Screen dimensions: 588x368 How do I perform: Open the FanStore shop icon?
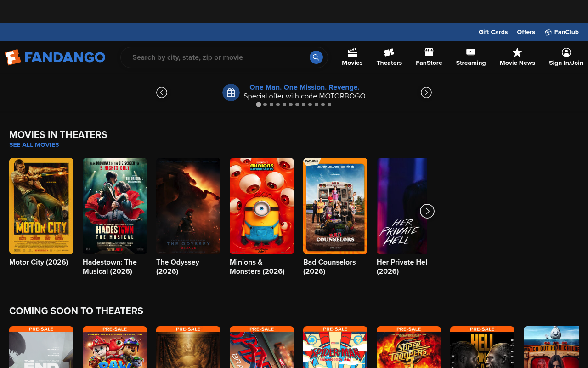click(429, 57)
